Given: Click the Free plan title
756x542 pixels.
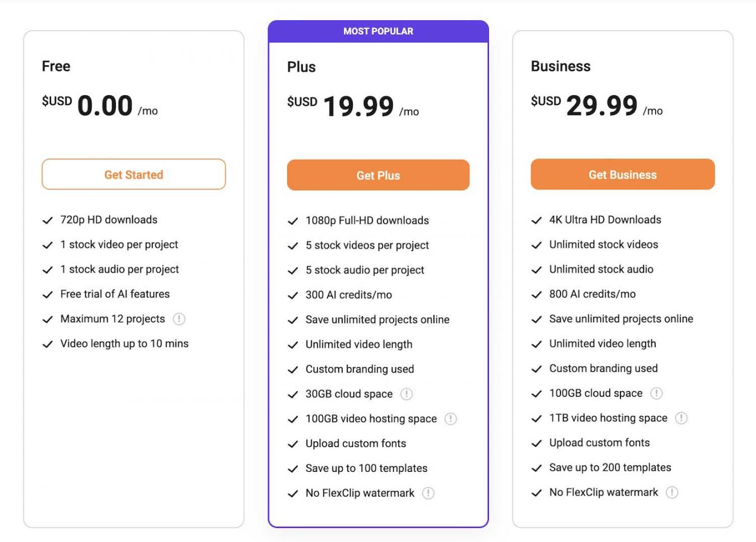Looking at the screenshot, I should [56, 66].
